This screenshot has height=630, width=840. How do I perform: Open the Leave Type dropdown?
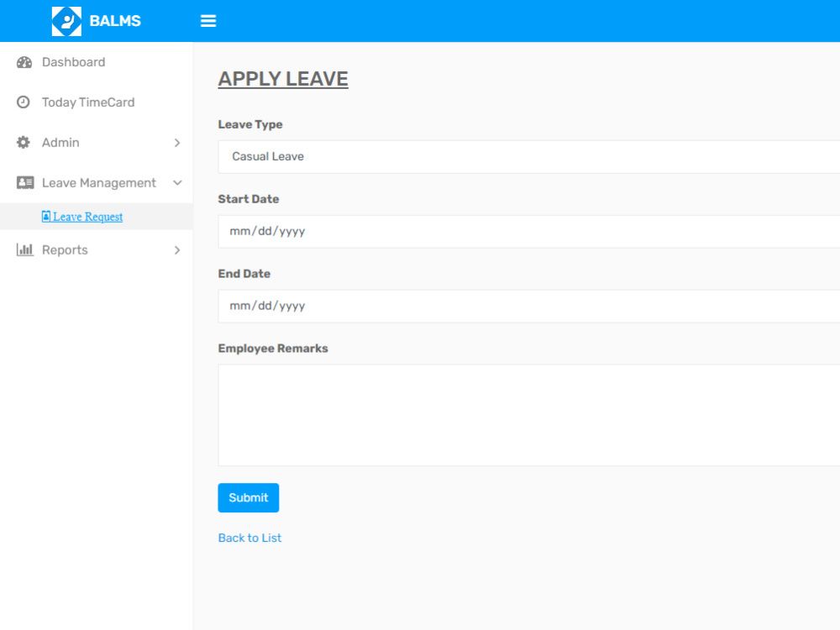[x=528, y=156]
